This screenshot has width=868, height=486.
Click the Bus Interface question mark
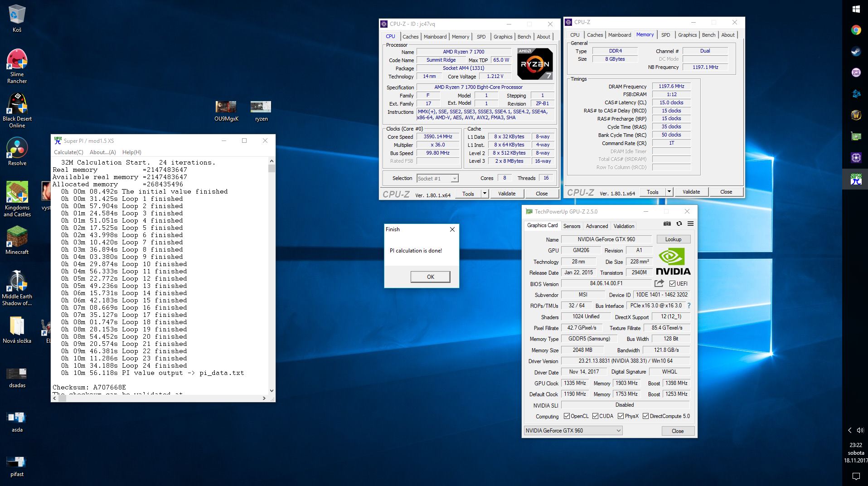tap(689, 306)
